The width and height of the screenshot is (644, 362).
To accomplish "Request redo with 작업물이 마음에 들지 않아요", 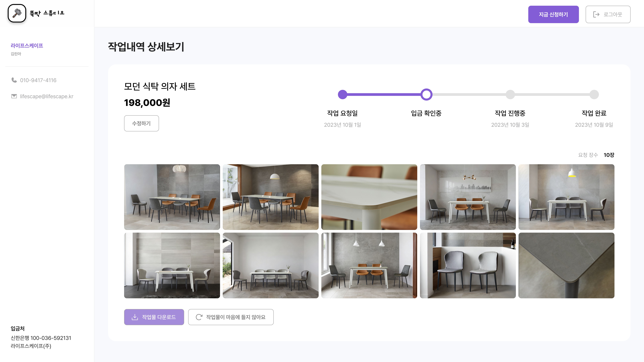I will (x=231, y=317).
